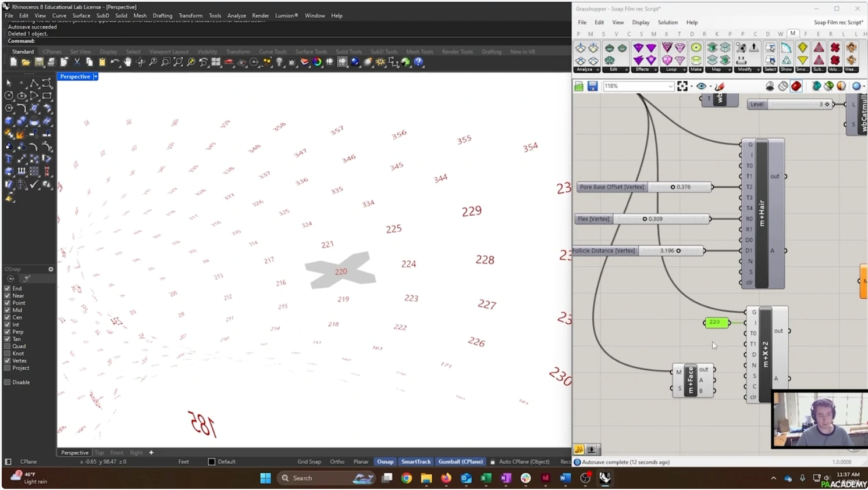Toggle Planar in the status bar

click(x=361, y=462)
